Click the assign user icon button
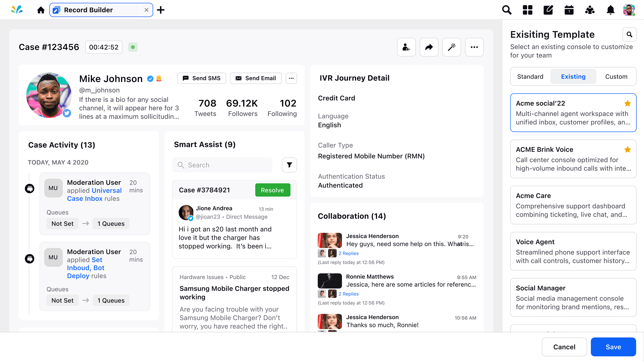 (x=406, y=47)
